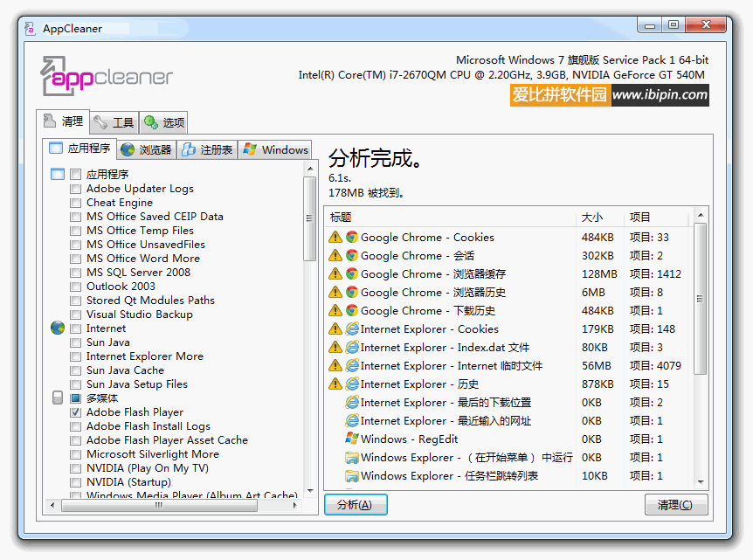
Task: Click the globe icon beside the Internet category
Action: click(58, 328)
